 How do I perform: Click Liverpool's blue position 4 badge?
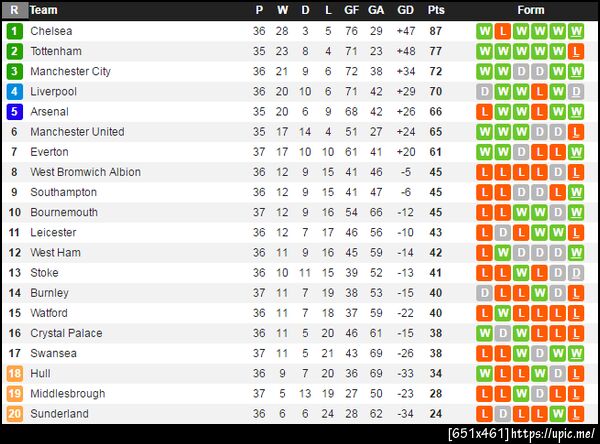coord(14,91)
